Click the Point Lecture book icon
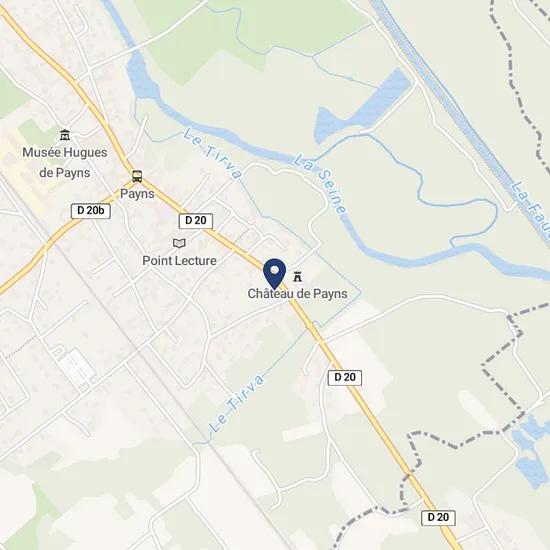 coord(179,243)
